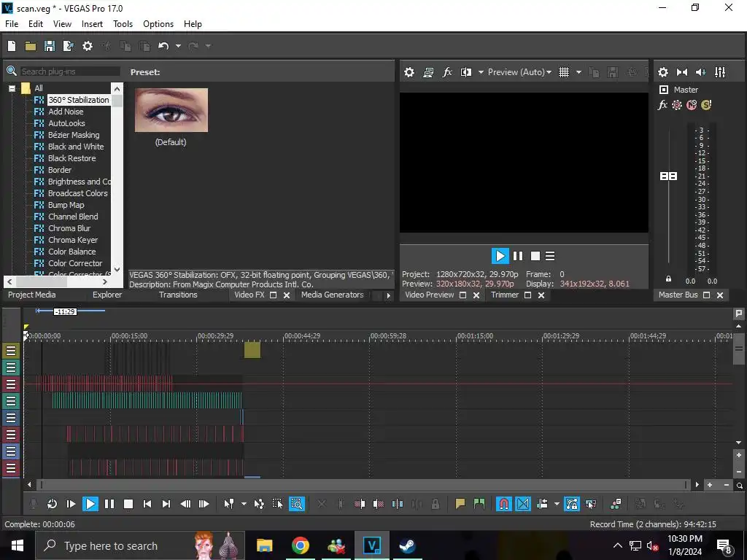The height and width of the screenshot is (560, 747).
Task: Switch to Explorer tab
Action: pos(107,295)
